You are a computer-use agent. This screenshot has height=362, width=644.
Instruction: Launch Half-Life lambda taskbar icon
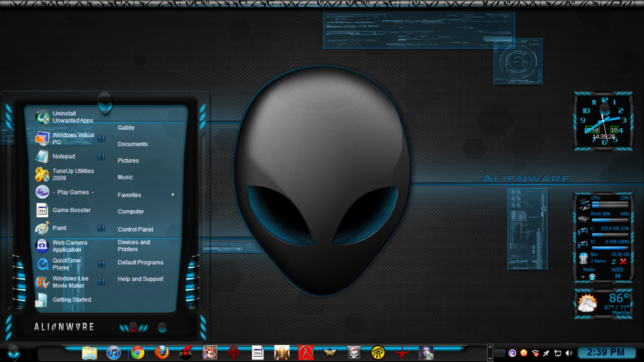(x=305, y=353)
